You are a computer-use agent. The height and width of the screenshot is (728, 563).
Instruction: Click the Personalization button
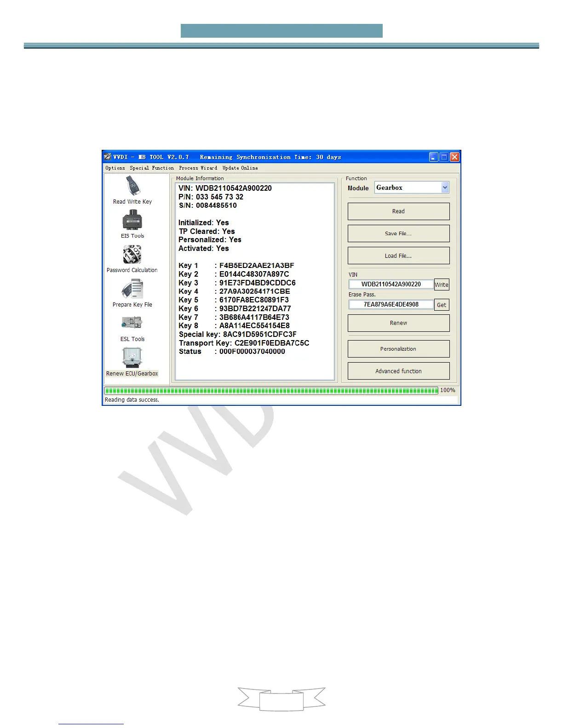click(x=398, y=349)
